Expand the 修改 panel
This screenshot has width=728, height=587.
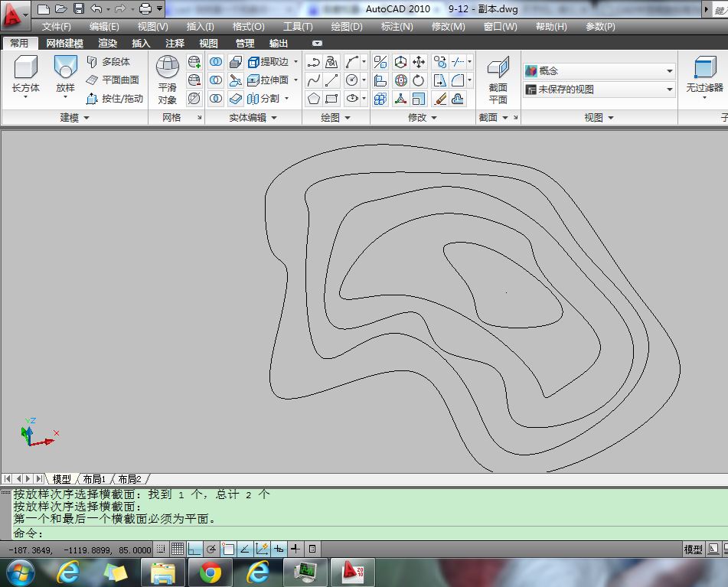423,118
